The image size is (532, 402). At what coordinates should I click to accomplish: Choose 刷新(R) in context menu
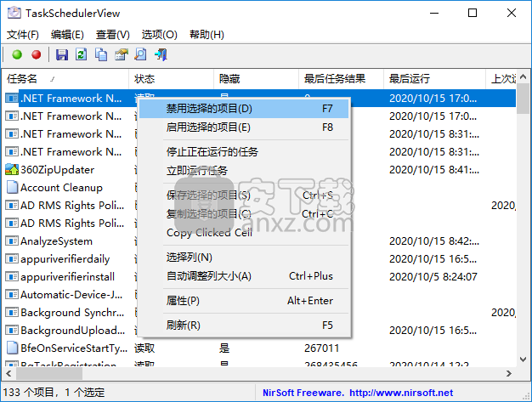(244, 325)
